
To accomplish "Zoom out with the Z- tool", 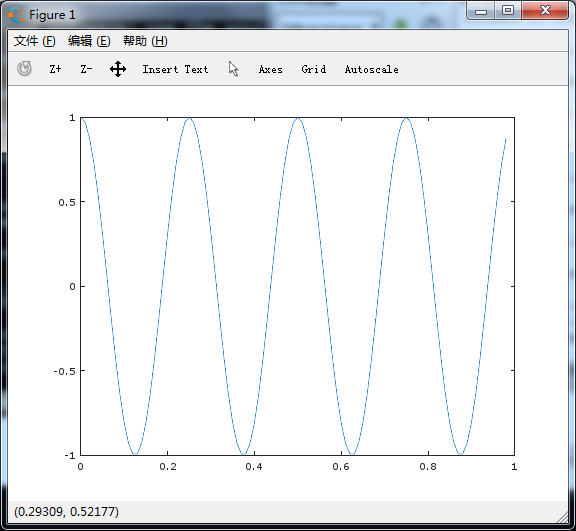I will click(x=86, y=69).
